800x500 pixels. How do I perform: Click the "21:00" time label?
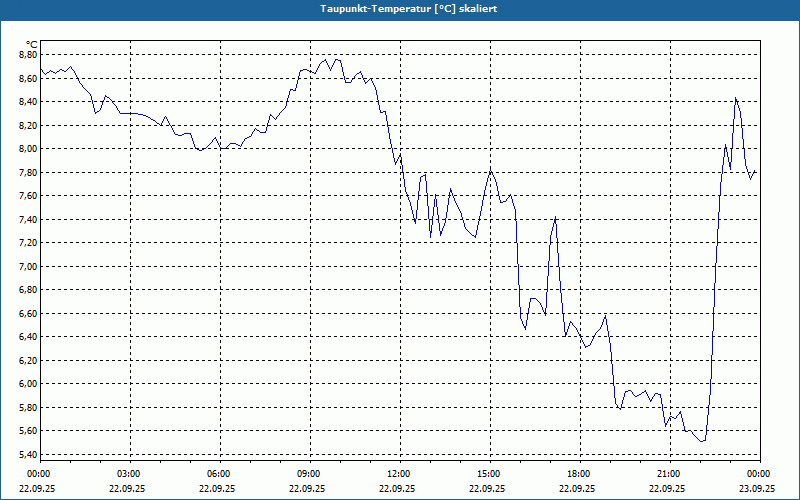coord(670,474)
